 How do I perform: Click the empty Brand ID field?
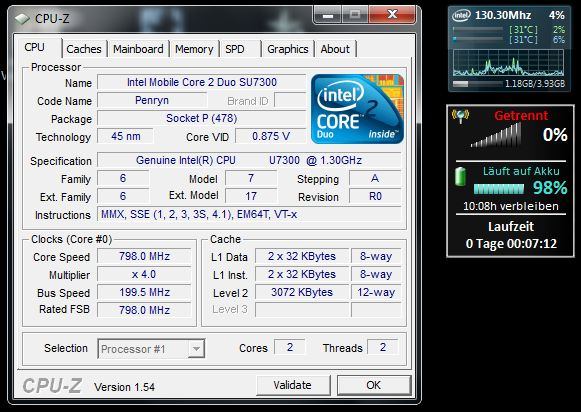click(290, 100)
